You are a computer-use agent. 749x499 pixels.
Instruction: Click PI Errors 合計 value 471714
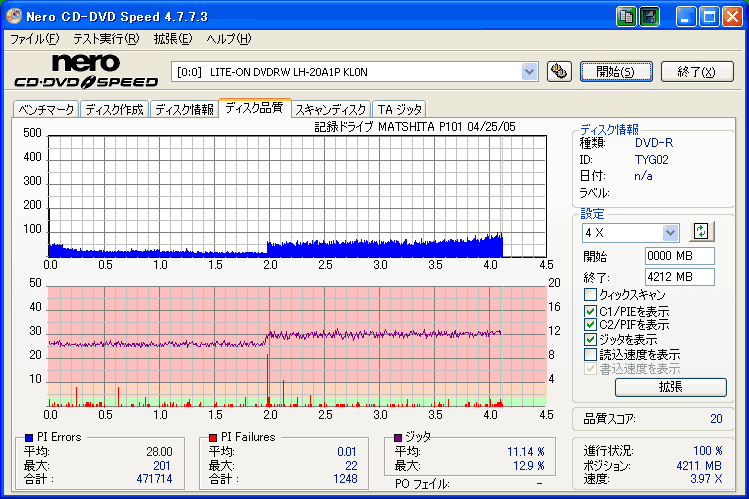coord(154,478)
